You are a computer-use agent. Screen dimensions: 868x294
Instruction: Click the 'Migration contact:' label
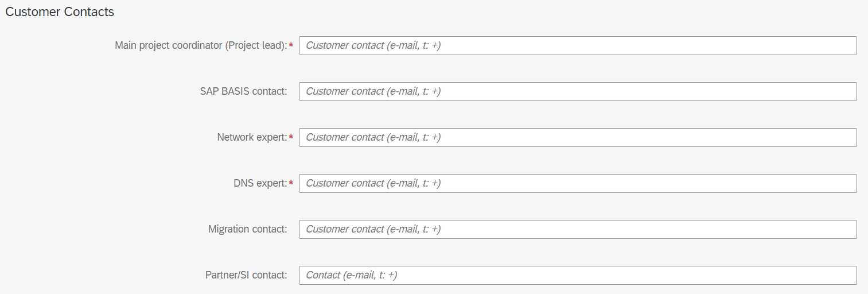[247, 229]
